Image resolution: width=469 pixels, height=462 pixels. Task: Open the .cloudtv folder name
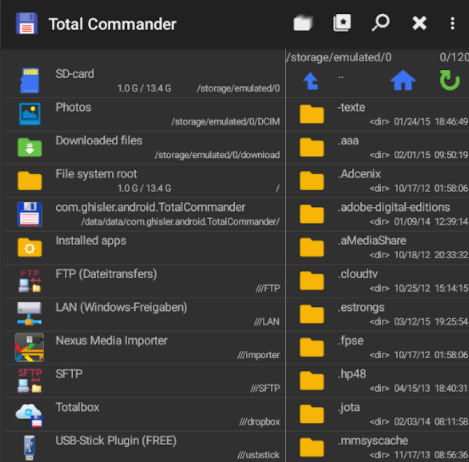(x=357, y=274)
